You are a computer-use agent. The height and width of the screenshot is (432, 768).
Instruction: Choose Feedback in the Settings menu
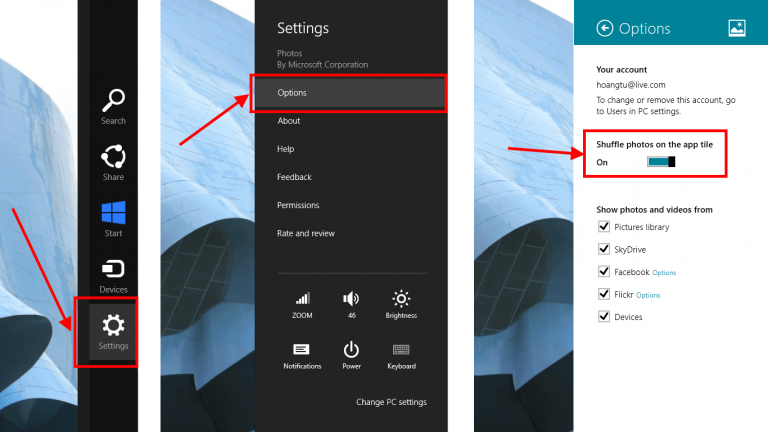pyautogui.click(x=294, y=177)
